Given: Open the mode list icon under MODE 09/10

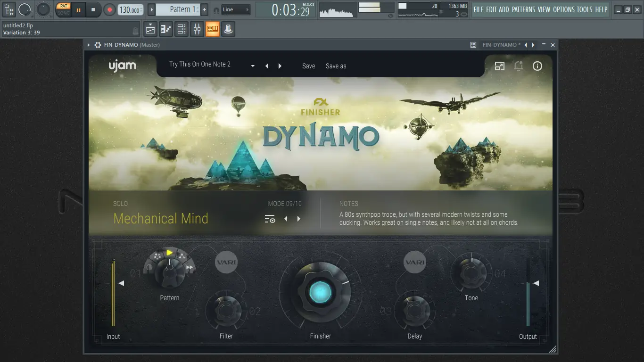Looking at the screenshot, I should click(269, 219).
